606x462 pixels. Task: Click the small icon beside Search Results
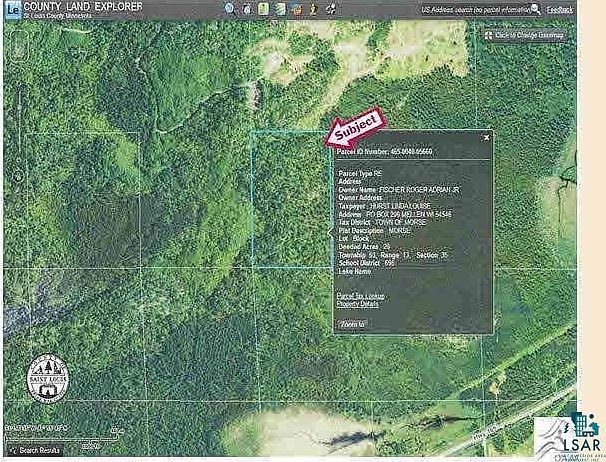coord(12,452)
